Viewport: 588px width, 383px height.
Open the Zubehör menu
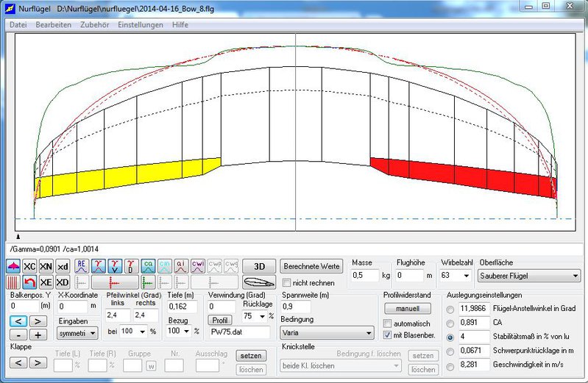pos(94,25)
